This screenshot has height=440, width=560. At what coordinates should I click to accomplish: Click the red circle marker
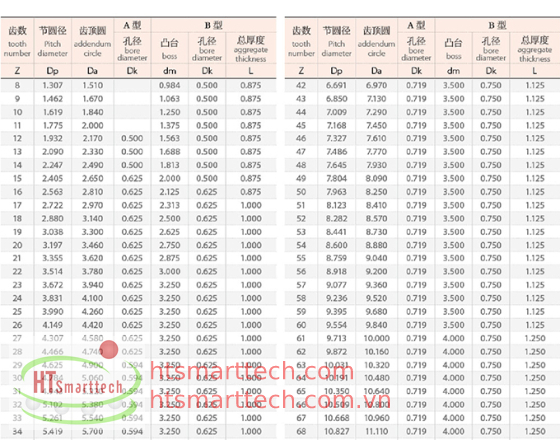109,349
